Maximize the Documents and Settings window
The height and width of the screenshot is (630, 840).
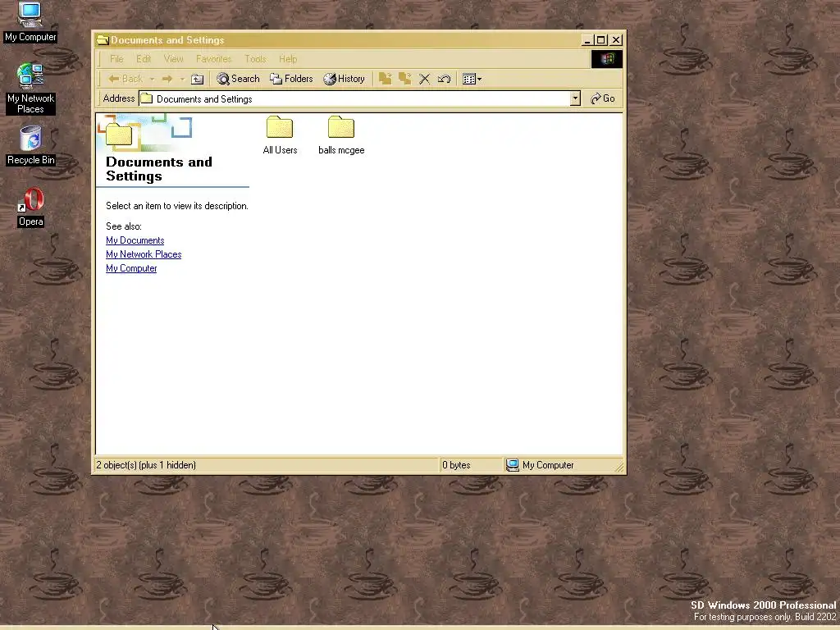click(x=601, y=40)
